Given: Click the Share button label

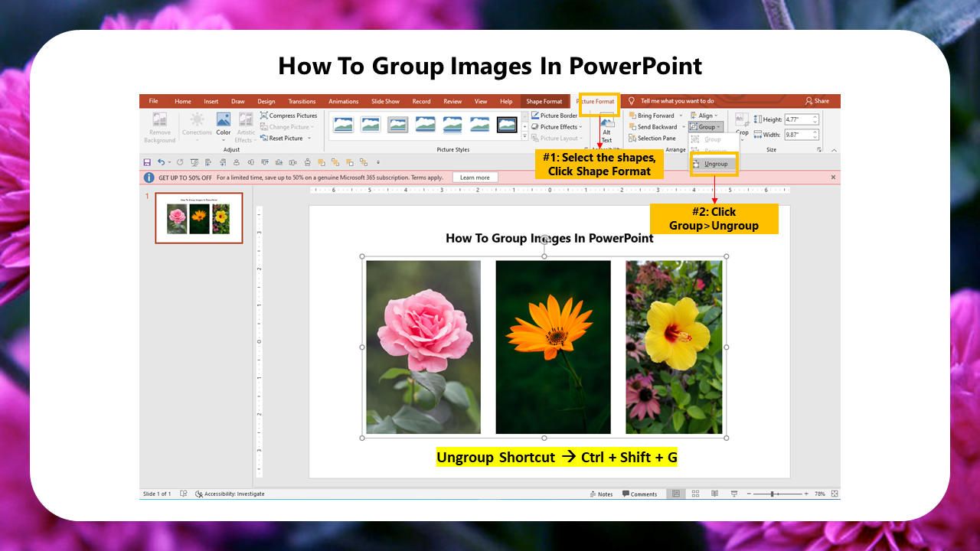Looking at the screenshot, I should (822, 101).
